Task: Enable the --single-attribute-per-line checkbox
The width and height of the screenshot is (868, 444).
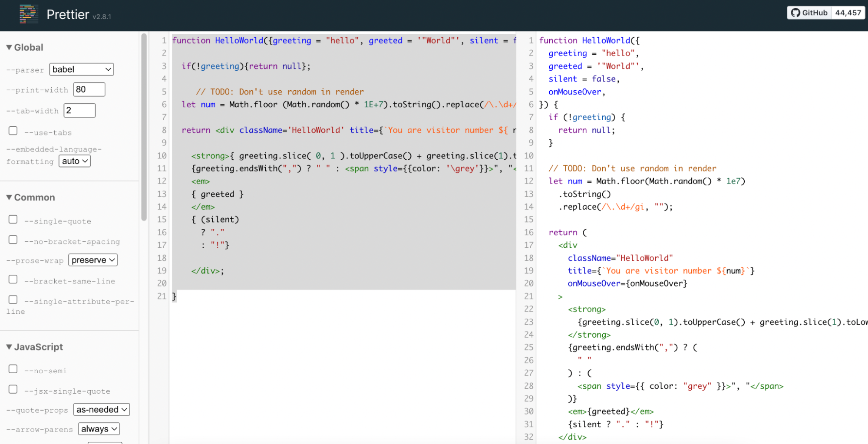Action: click(x=13, y=299)
